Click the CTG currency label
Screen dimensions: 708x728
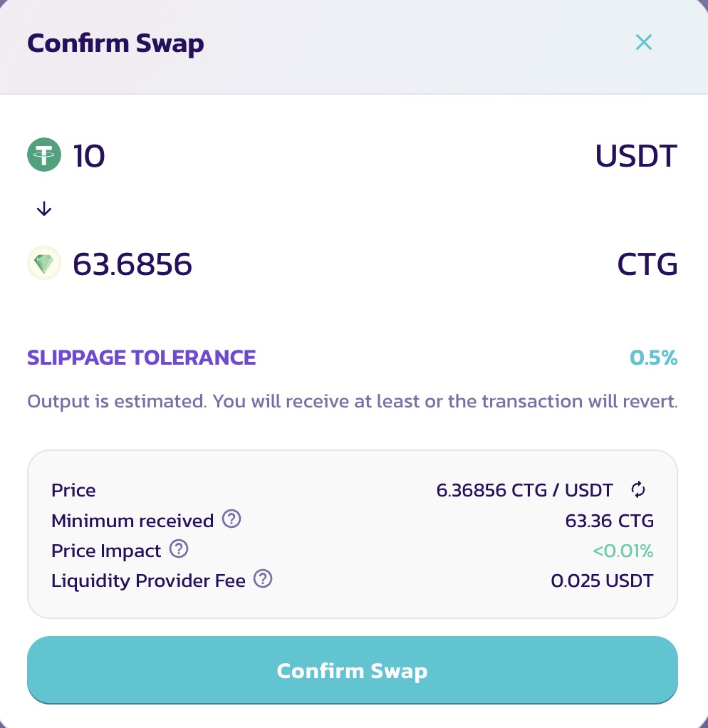647,265
